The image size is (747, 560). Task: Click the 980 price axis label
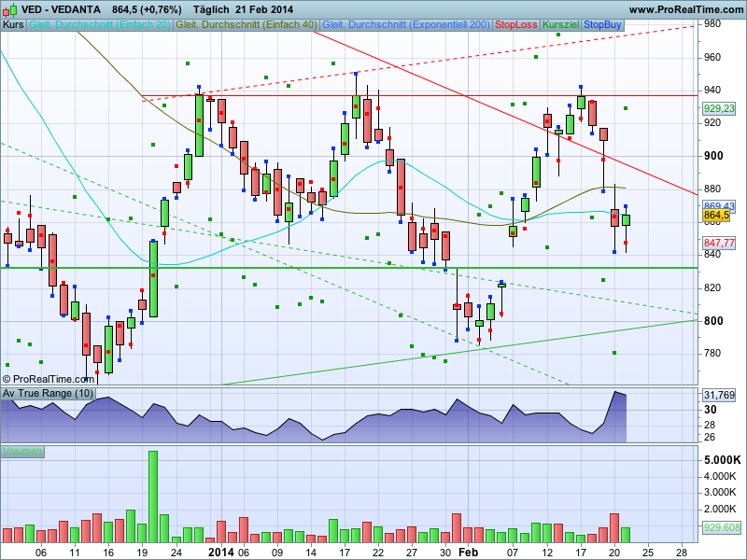coord(712,24)
